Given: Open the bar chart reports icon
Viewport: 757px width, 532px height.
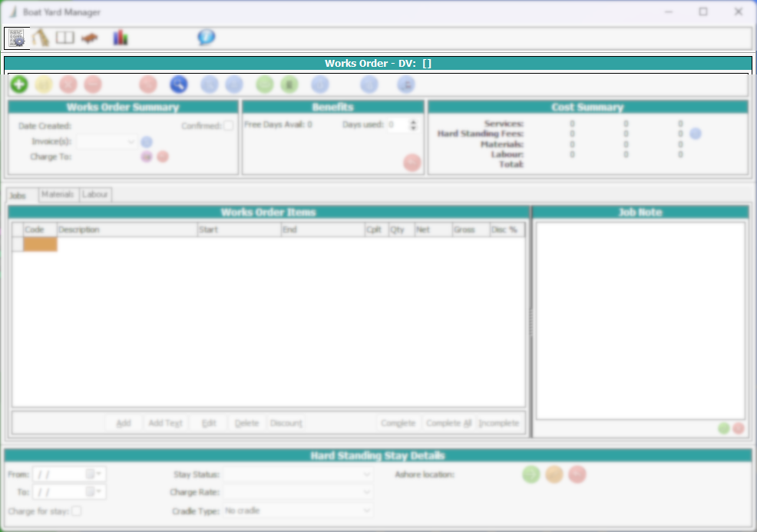Looking at the screenshot, I should click(x=120, y=37).
